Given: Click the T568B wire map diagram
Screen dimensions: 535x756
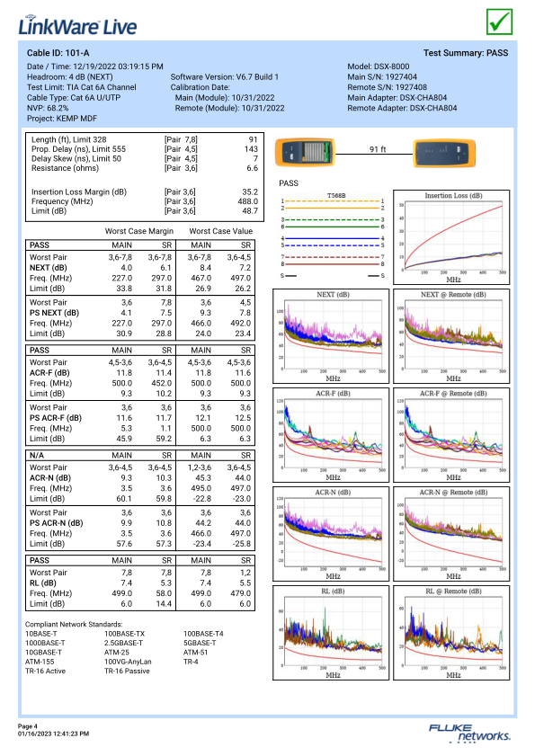Looking at the screenshot, I should point(333,236).
